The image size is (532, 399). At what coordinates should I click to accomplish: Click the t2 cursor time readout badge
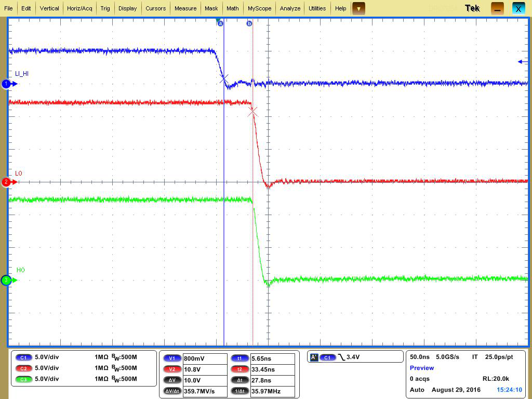coord(240,368)
